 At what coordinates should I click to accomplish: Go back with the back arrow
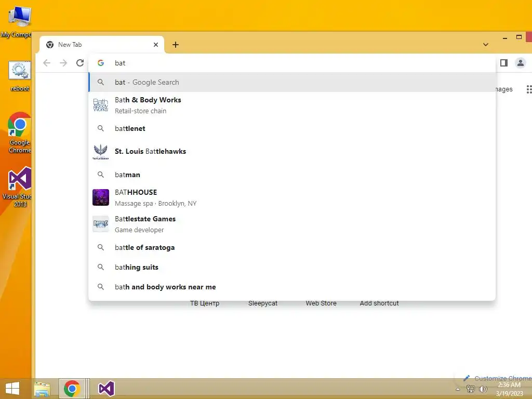(x=47, y=63)
